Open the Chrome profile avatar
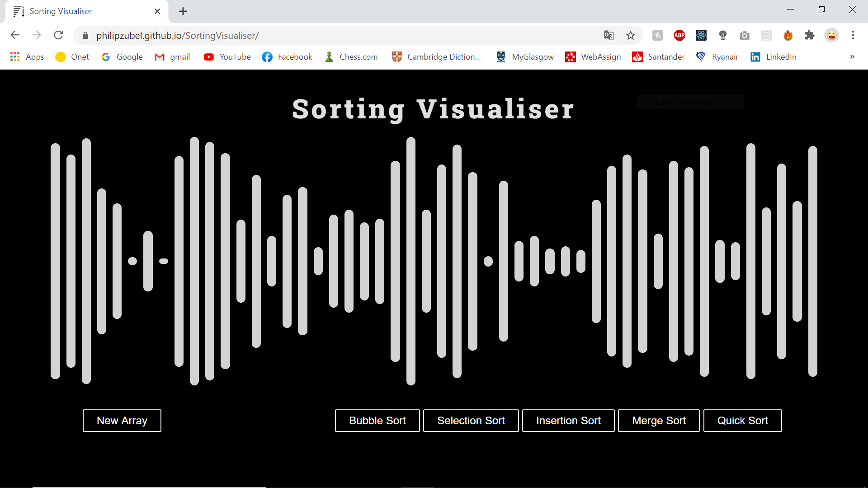 [832, 35]
